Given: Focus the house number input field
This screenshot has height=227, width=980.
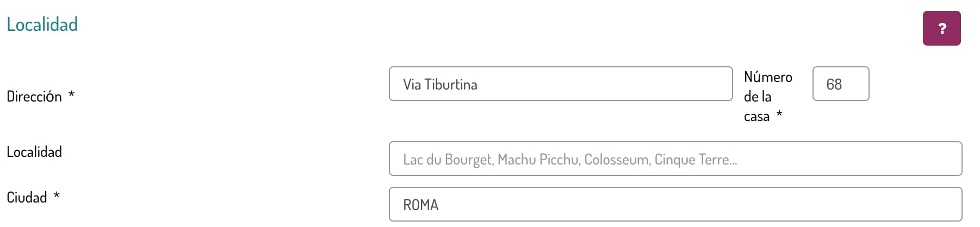Looking at the screenshot, I should (x=840, y=84).
